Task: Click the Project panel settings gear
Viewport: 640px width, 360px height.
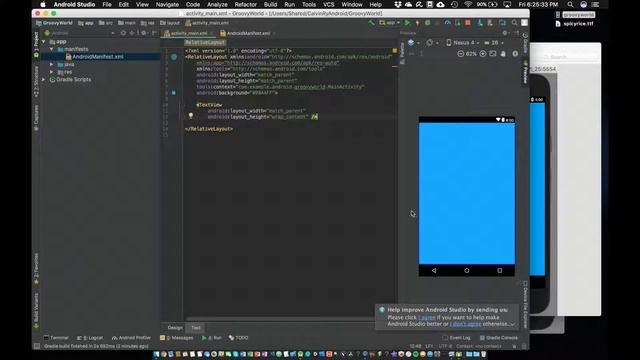Action: 144,33
